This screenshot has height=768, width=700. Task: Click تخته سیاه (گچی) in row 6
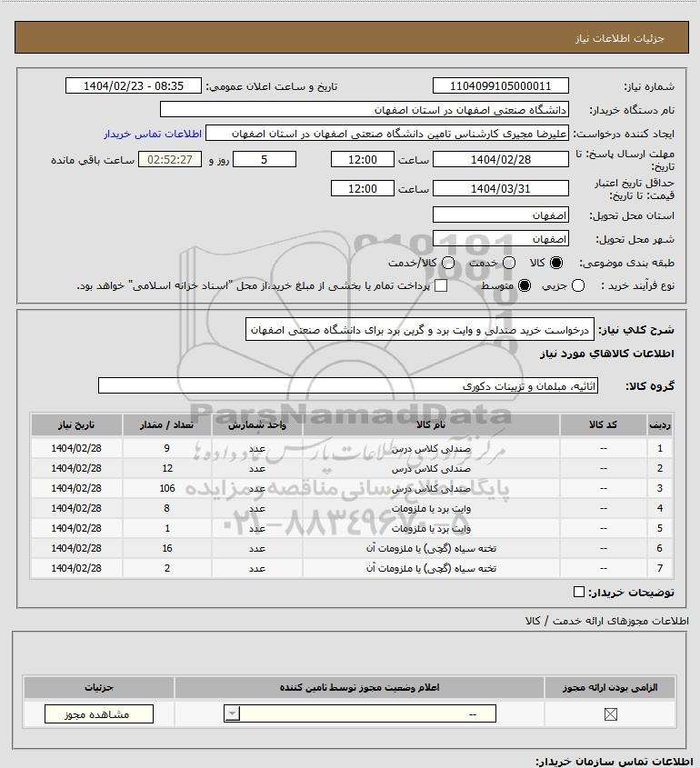point(431,548)
